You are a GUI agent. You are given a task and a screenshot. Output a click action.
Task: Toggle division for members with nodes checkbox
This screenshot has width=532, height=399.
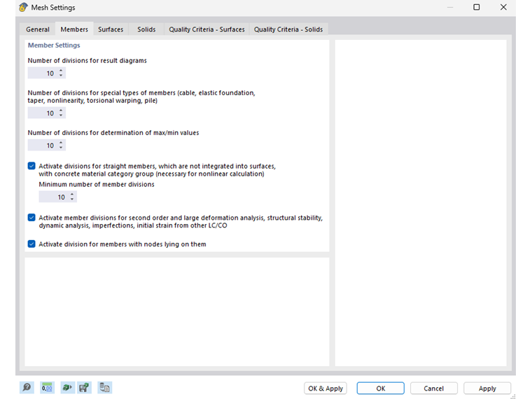31,244
